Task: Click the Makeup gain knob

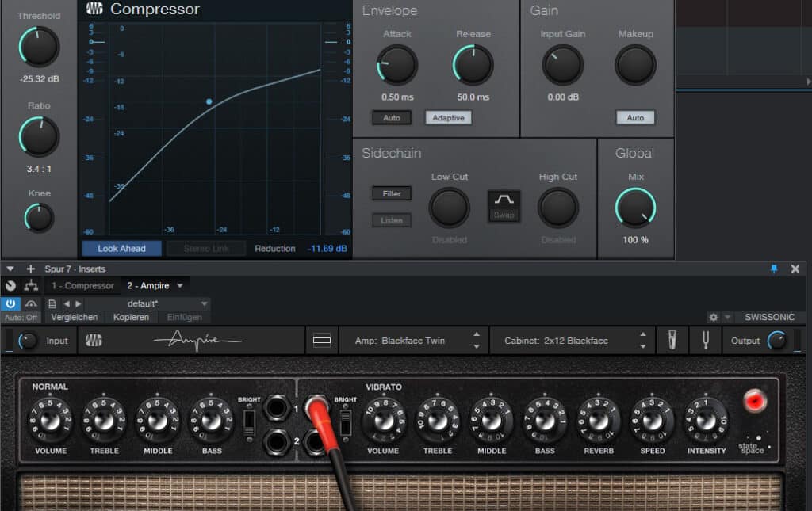Action: tap(635, 65)
